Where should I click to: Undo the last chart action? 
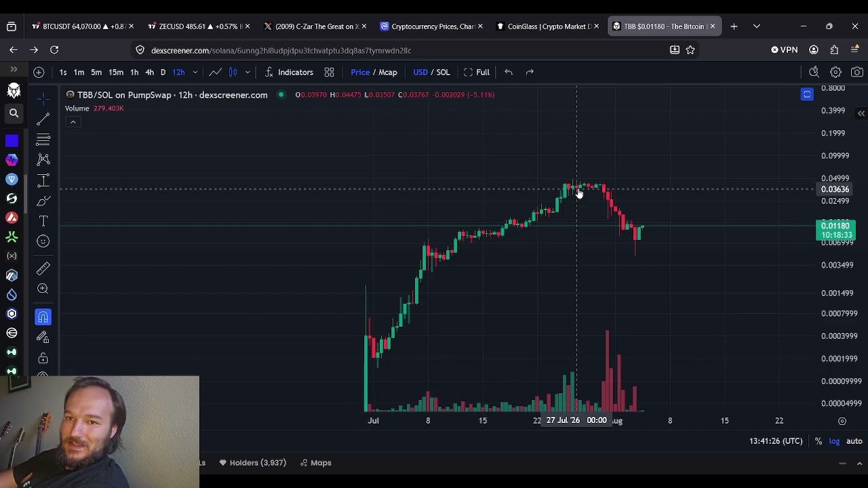509,72
